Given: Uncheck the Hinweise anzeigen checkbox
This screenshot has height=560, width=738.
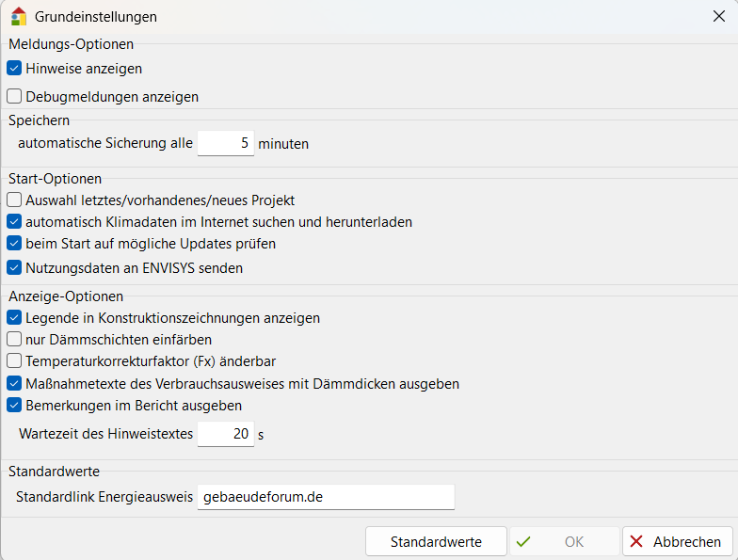Looking at the screenshot, I should click(x=14, y=68).
